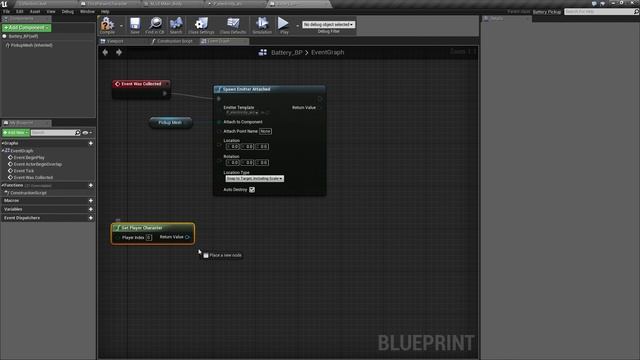The height and width of the screenshot is (360, 640).
Task: Open the debug object filter dropdown
Action: pos(328,25)
